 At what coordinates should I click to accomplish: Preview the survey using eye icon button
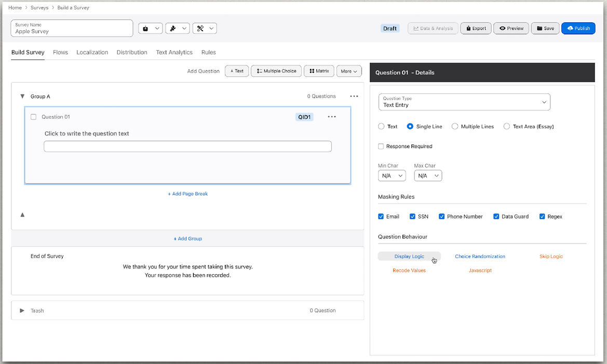511,29
